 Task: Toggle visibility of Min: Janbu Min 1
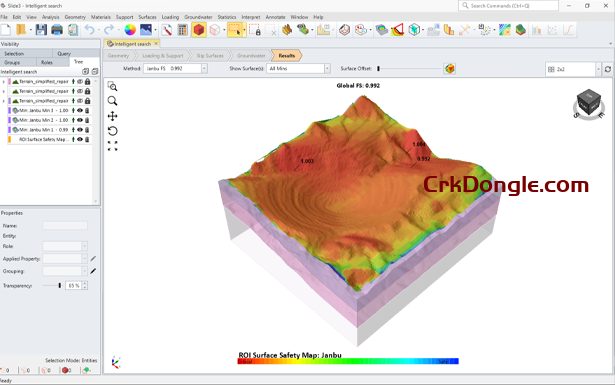click(80, 130)
